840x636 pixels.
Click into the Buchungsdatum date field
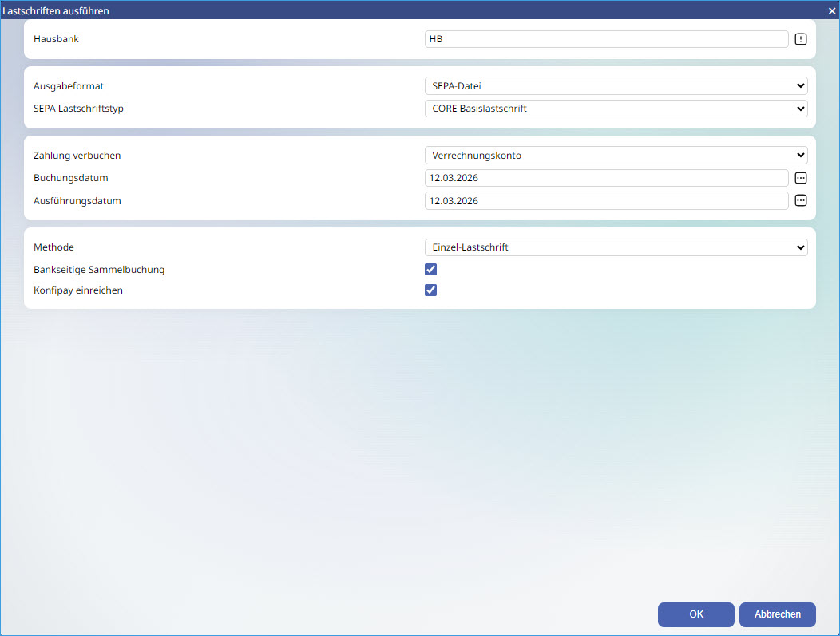[x=606, y=178]
